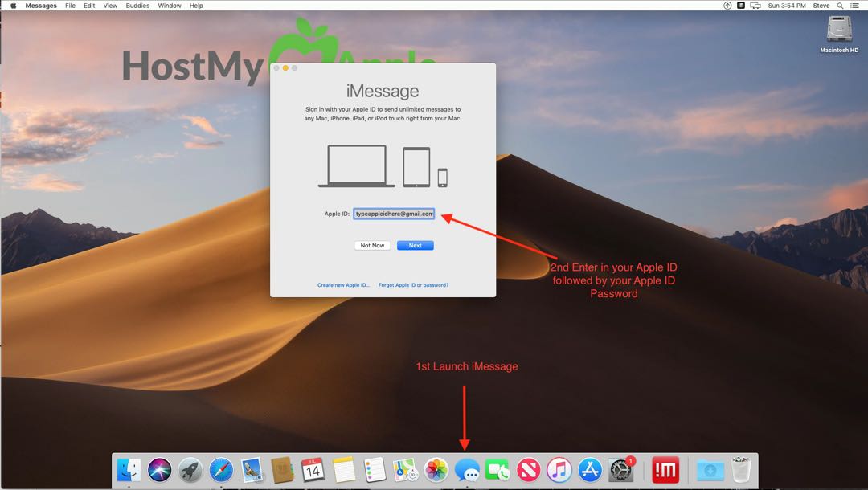Viewport: 868px width, 490px height.
Task: Open the News app in Dock
Action: (528, 471)
